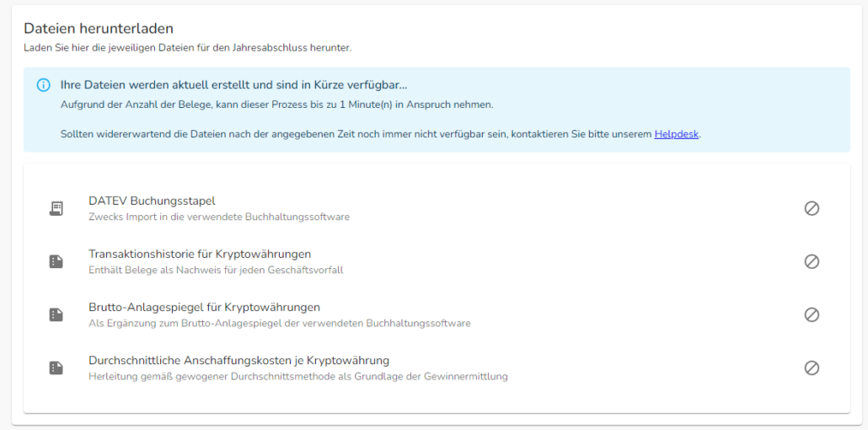868x430 pixels.
Task: Click the blocked download icon for Brutto-Anlagespiegel
Action: 812,314
